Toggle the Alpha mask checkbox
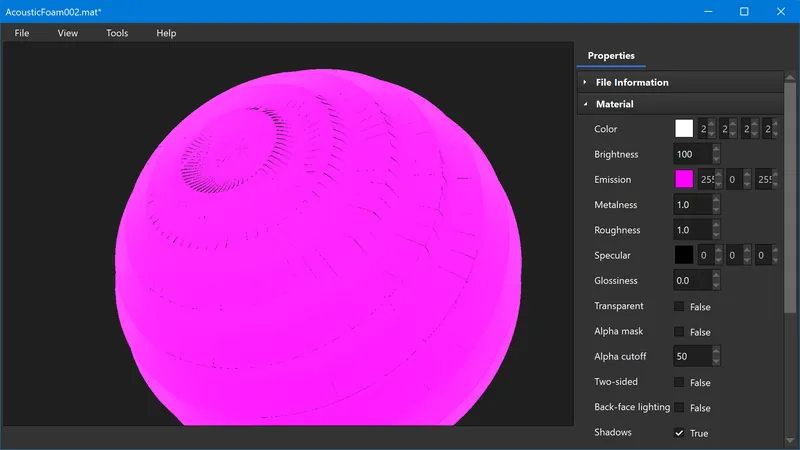Screen dimensions: 800x450 679,332
